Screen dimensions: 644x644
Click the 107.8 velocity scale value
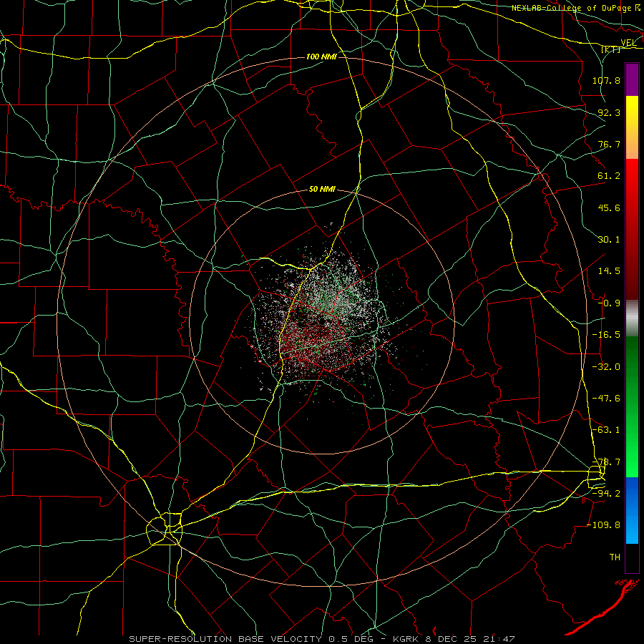pos(606,80)
